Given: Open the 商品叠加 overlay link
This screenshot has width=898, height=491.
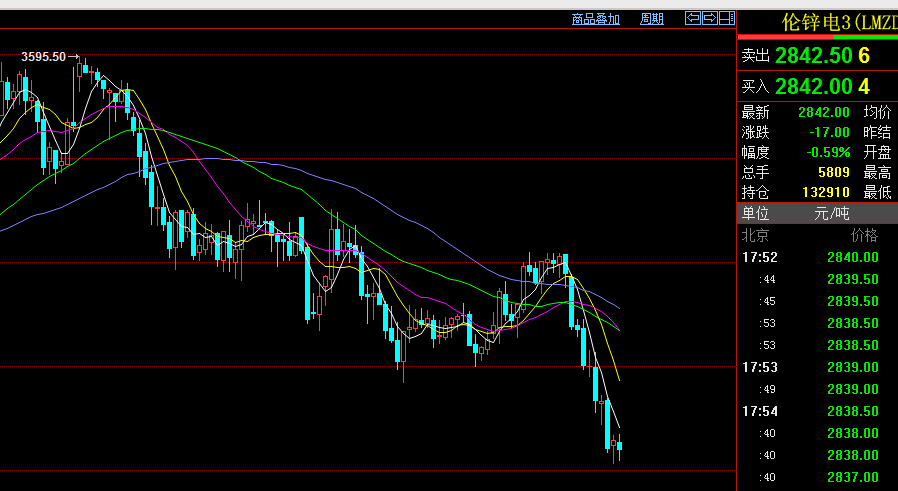Looking at the screenshot, I should [x=595, y=19].
